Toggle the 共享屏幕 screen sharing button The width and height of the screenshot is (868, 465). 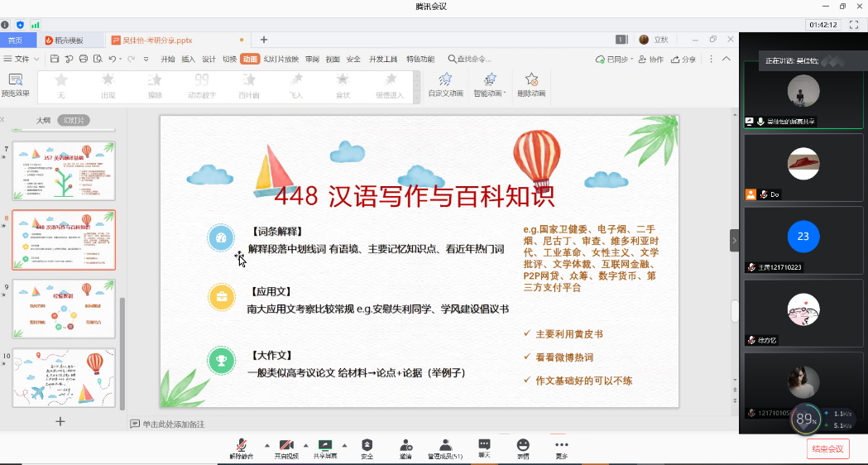coord(325,445)
